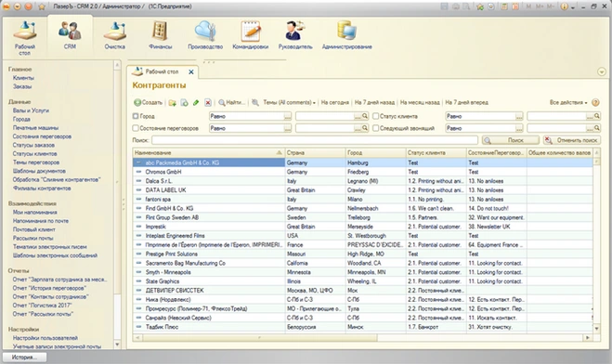This screenshot has width=612, height=364.
Task: Open the Администрирование section
Action: click(x=346, y=35)
